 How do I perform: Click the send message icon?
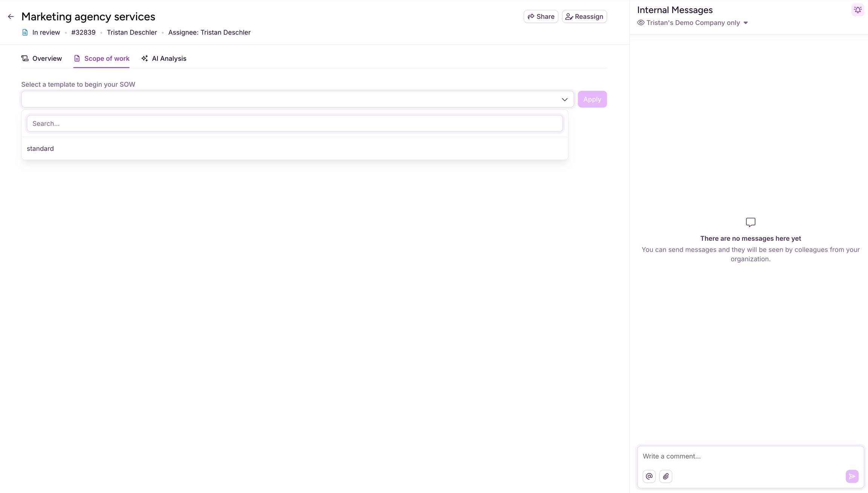tap(852, 476)
